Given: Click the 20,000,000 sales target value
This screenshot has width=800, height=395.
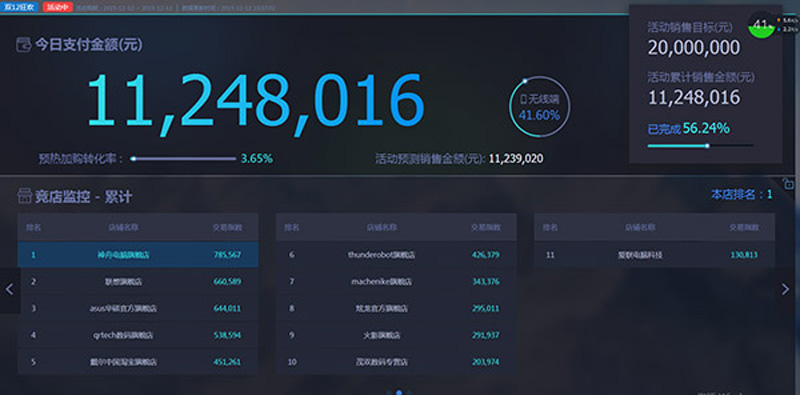Looking at the screenshot, I should pos(693,47).
